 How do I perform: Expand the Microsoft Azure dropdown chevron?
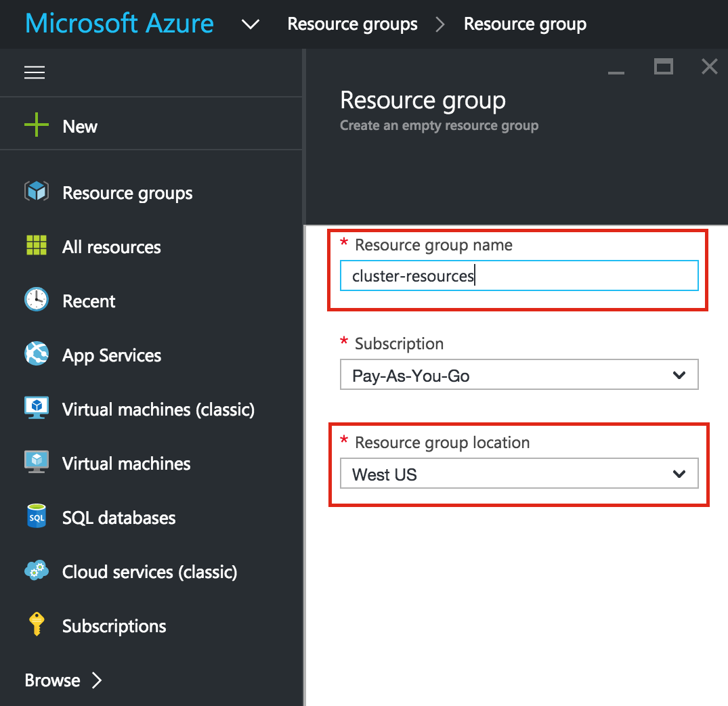tap(251, 24)
